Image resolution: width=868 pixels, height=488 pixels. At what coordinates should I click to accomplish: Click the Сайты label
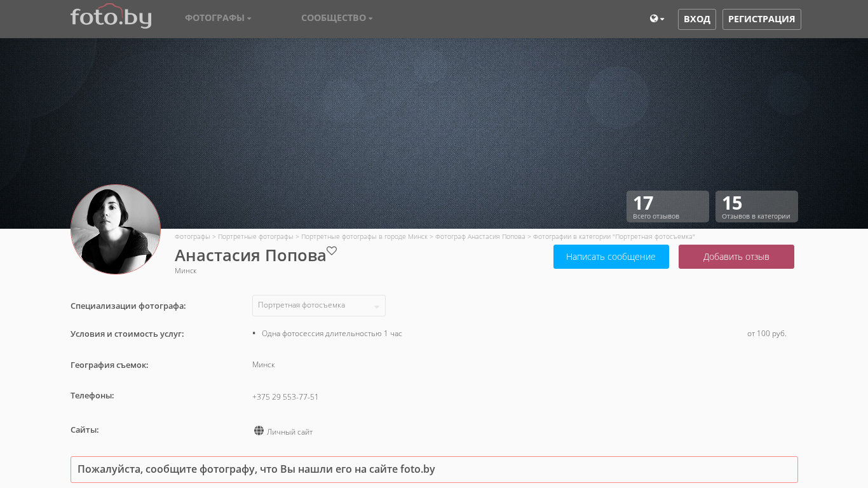click(85, 430)
